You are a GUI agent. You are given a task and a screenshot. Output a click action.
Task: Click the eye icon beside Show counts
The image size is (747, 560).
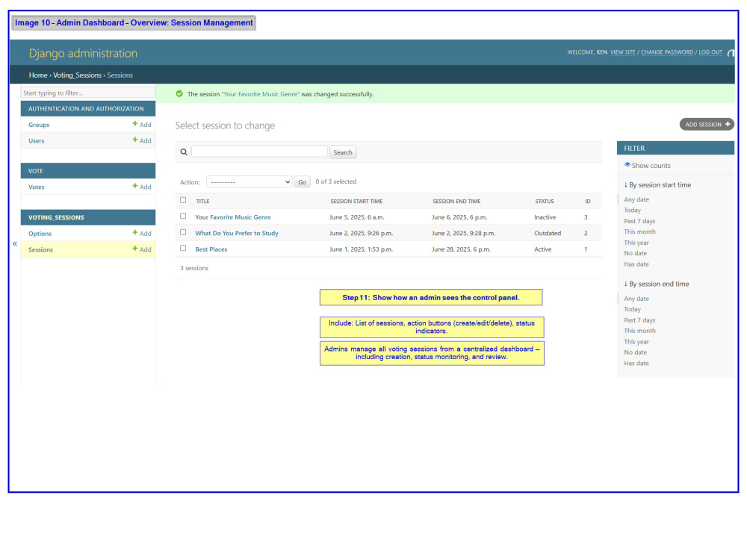tap(627, 165)
